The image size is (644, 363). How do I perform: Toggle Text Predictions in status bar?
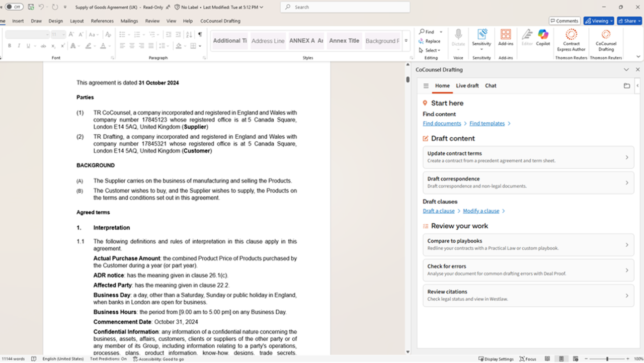coord(108,359)
